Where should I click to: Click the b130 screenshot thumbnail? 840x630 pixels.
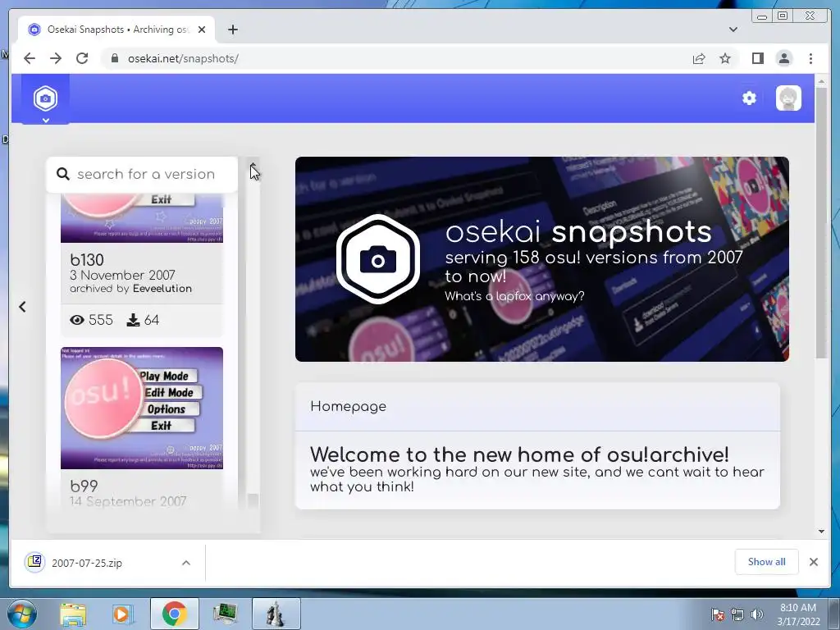pos(142,218)
